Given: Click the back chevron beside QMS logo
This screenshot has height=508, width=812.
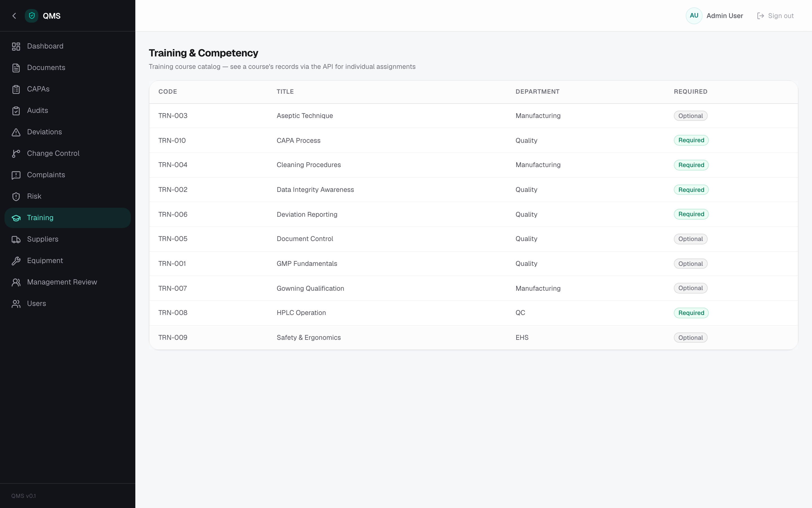Looking at the screenshot, I should pyautogui.click(x=14, y=16).
